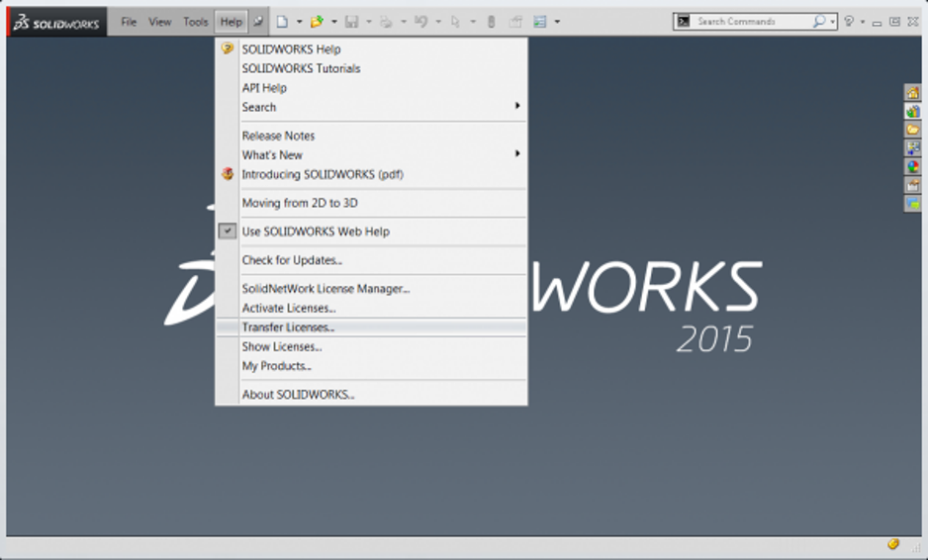Choose About SOLIDWORKS... entry
The height and width of the screenshot is (560, 928).
371,394
